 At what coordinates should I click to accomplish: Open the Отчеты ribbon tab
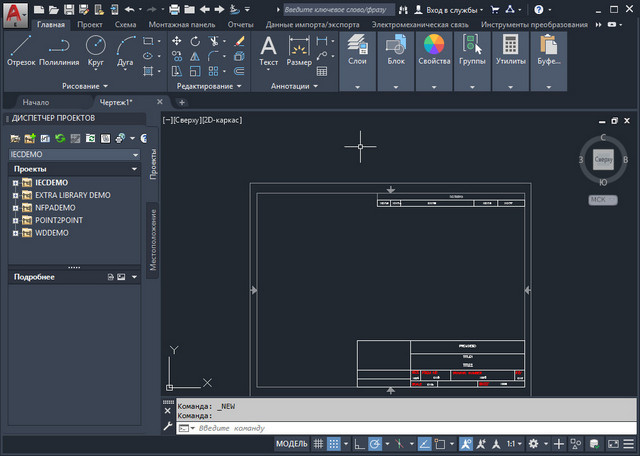[239, 24]
